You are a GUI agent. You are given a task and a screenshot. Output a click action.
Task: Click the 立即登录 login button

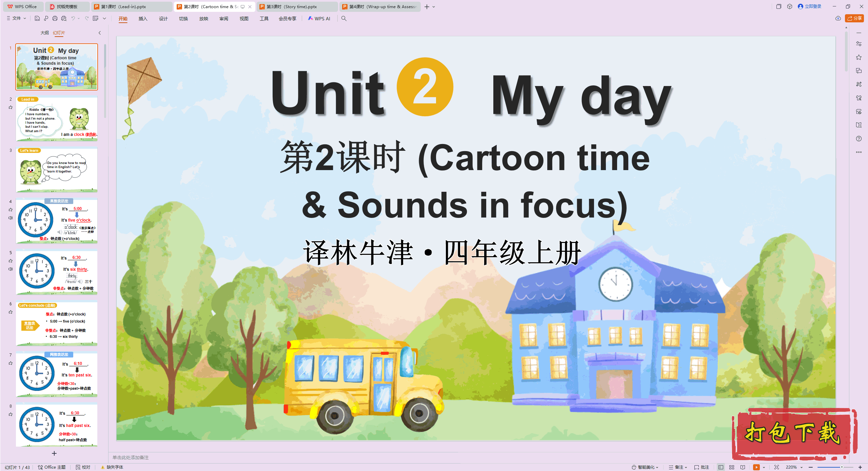coord(812,6)
